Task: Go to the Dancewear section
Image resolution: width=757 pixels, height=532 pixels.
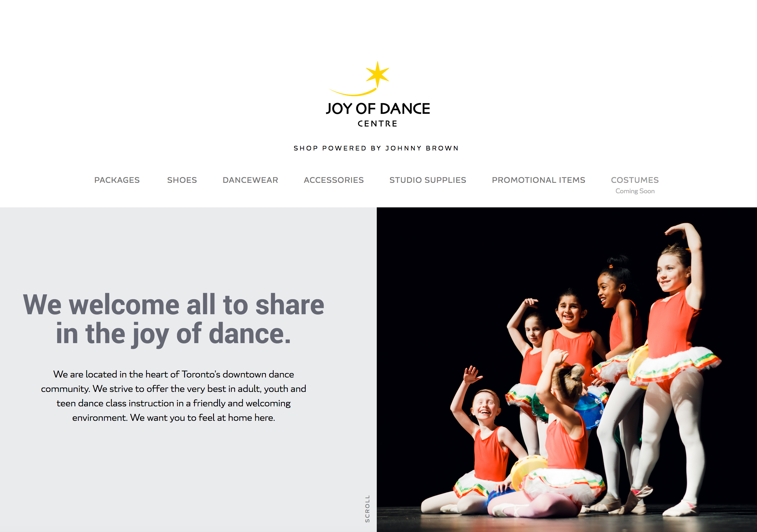Action: coord(250,180)
